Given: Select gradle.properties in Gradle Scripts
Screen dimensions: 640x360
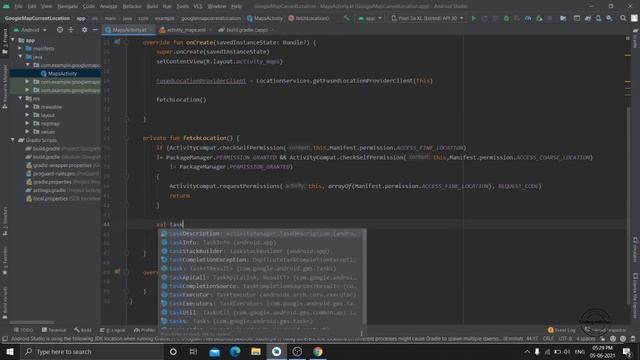Looking at the screenshot, I should tap(52, 182).
